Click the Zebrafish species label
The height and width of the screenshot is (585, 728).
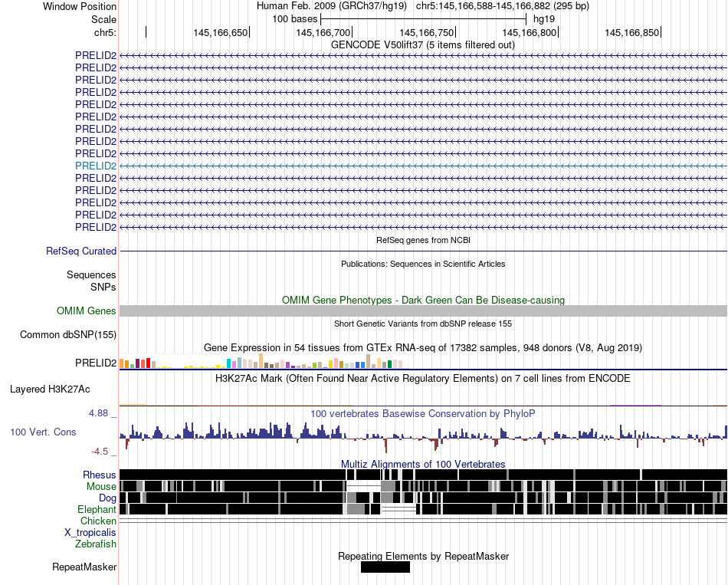[96, 544]
